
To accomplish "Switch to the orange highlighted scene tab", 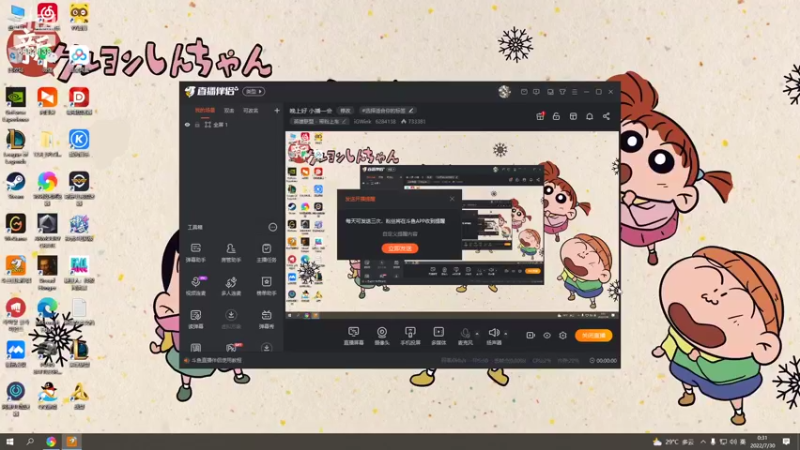I will 205,110.
